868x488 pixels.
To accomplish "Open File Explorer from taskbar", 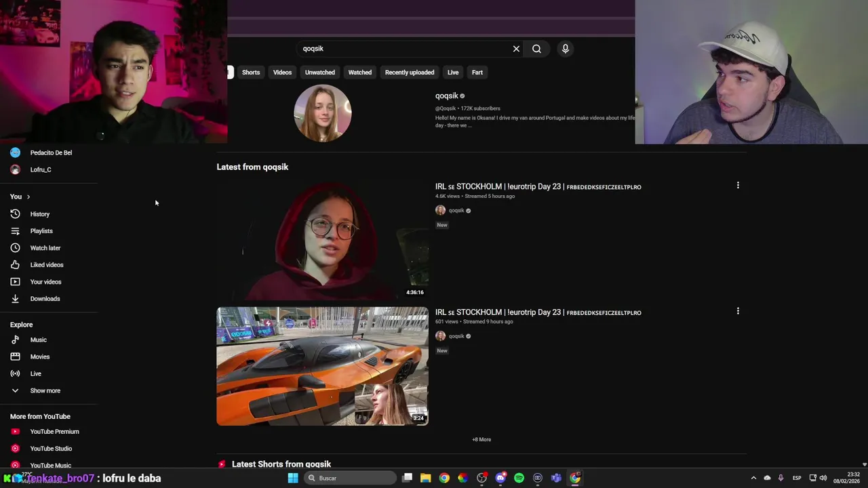I will (426, 478).
